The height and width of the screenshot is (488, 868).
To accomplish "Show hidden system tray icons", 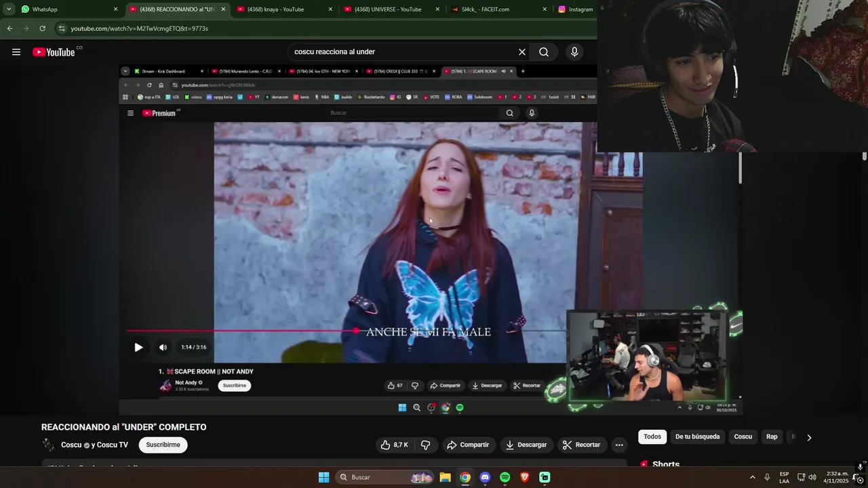I will point(752,477).
